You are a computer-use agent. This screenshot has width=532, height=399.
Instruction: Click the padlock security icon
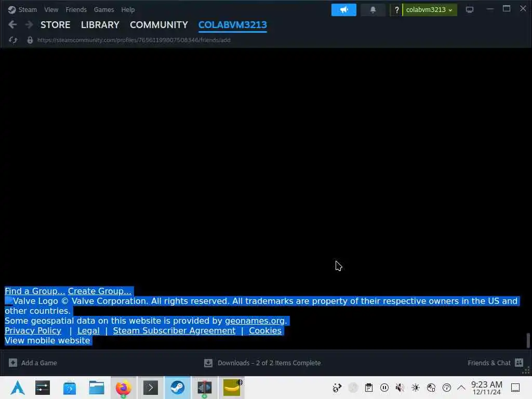(30, 40)
